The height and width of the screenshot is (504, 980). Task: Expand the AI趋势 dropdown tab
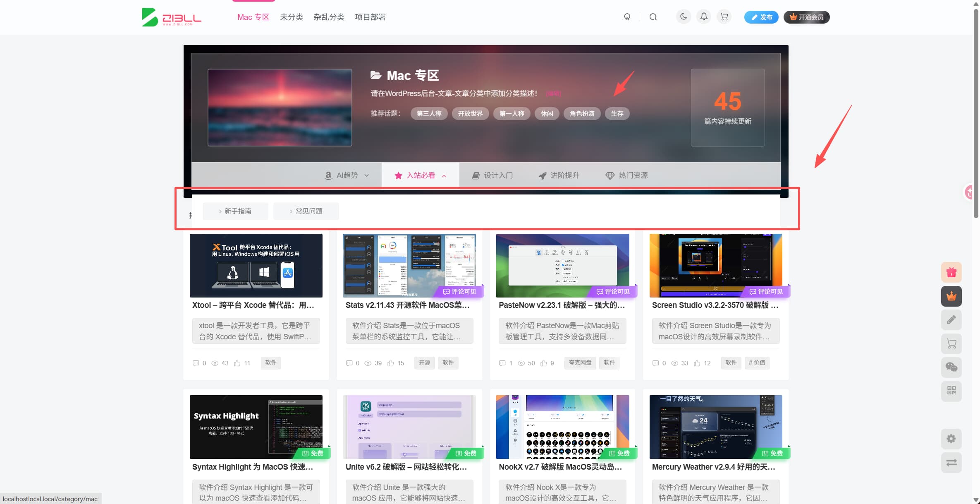tap(347, 175)
